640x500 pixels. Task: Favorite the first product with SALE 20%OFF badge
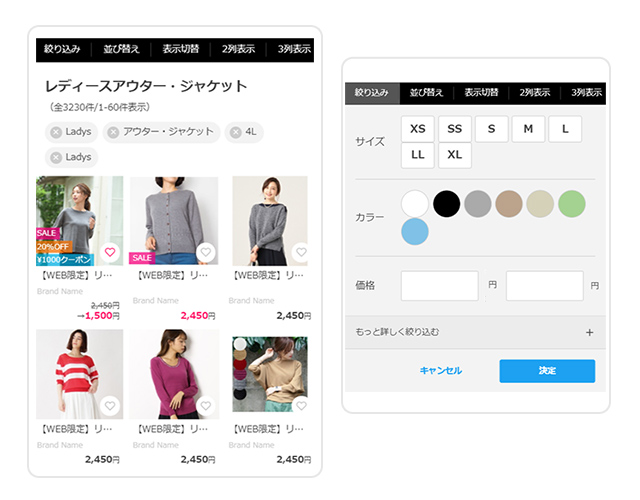click(110, 252)
